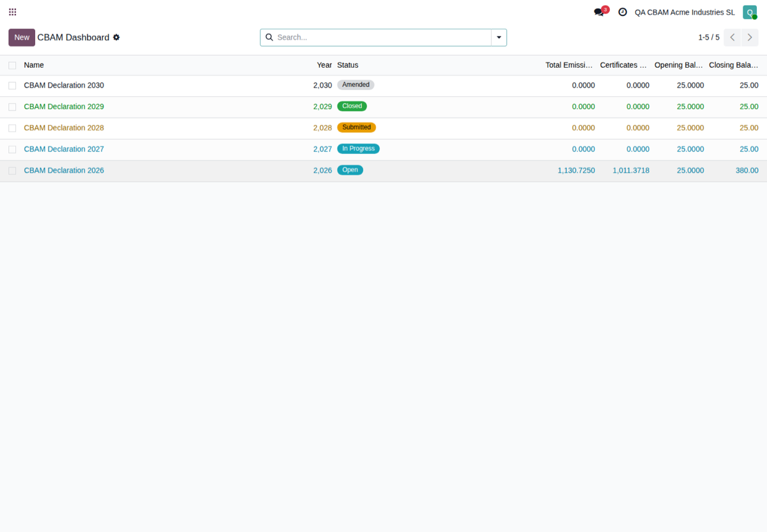Viewport: 767px width, 532px height.
Task: Go to the next page arrow
Action: click(750, 38)
